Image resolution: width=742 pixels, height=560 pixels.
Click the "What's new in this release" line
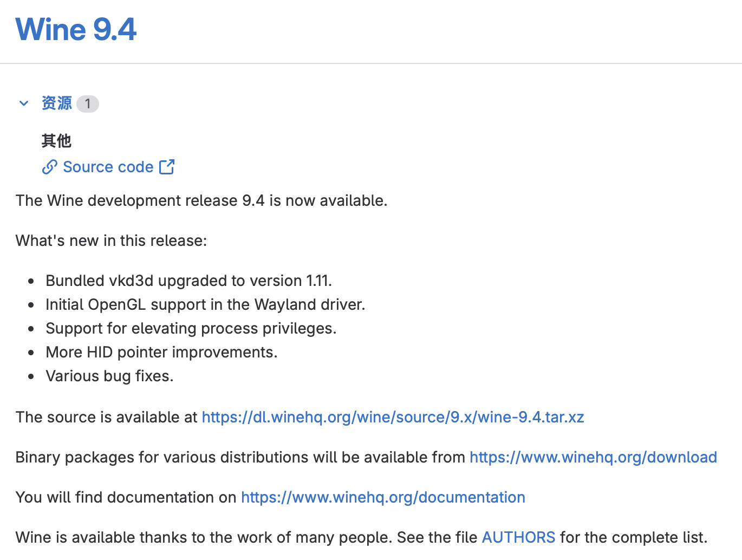click(x=111, y=240)
